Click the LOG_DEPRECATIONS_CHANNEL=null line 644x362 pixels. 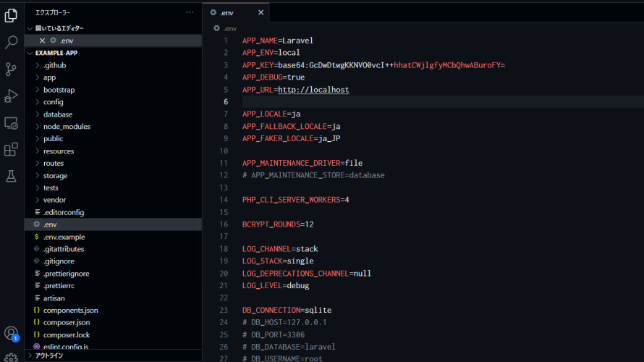pos(307,273)
